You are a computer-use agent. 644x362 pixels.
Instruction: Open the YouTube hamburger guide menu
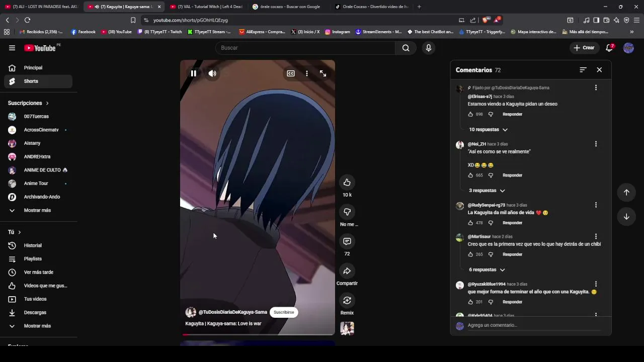(x=12, y=48)
